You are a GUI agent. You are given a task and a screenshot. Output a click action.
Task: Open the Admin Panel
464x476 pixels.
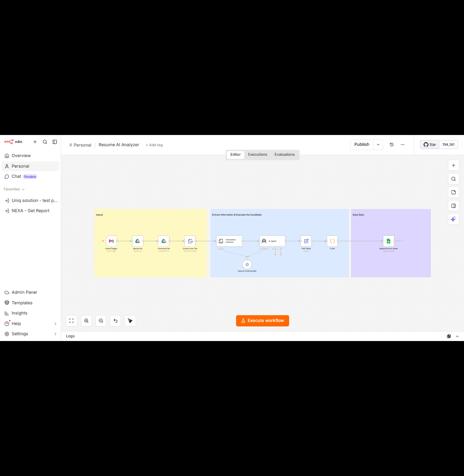pos(30,292)
